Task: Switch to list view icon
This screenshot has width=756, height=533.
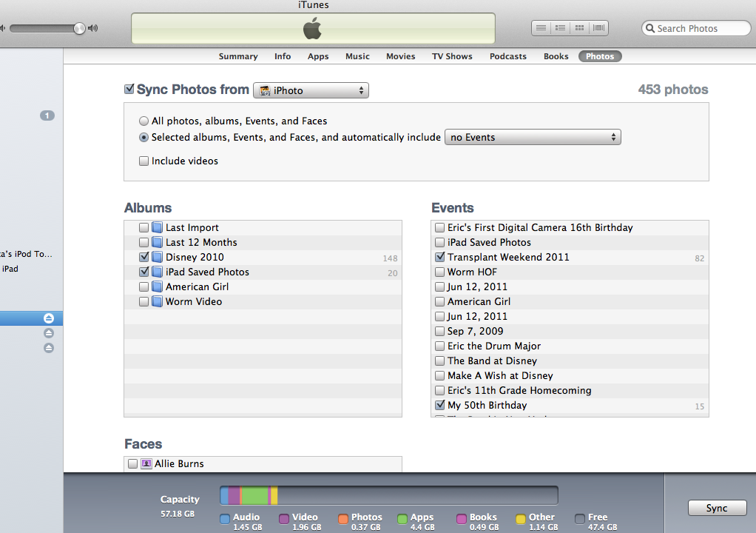Action: click(541, 28)
